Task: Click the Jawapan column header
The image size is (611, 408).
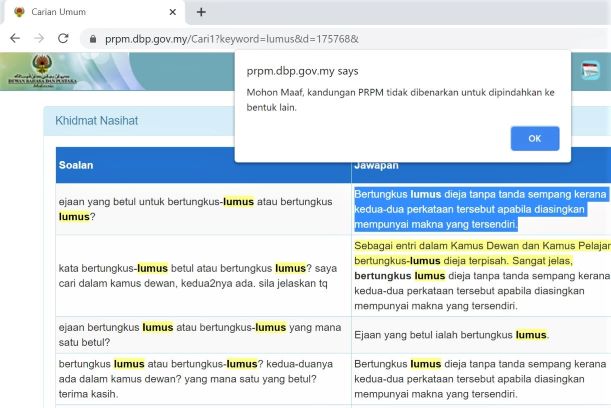Action: pyautogui.click(x=376, y=165)
